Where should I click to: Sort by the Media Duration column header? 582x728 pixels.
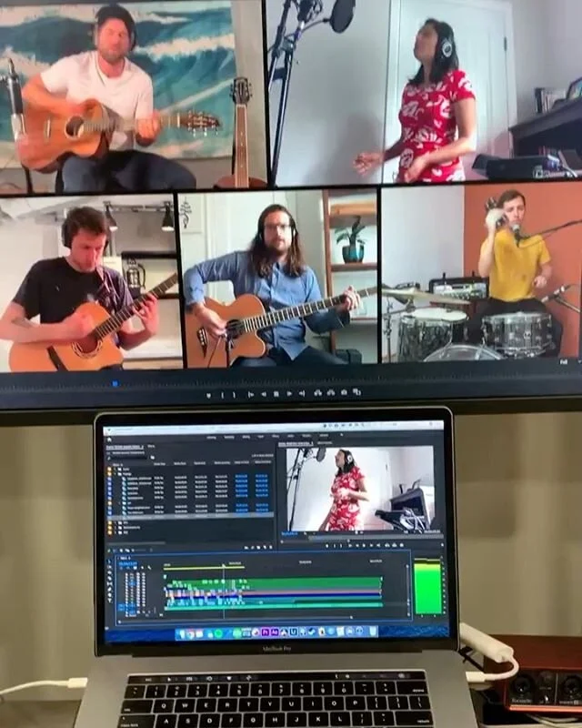pyautogui.click(x=222, y=463)
